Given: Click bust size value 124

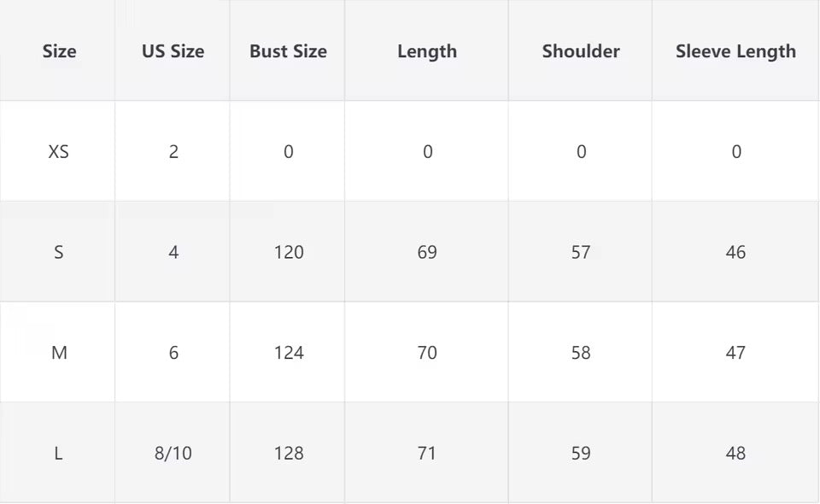Looking at the screenshot, I should click(x=289, y=353).
